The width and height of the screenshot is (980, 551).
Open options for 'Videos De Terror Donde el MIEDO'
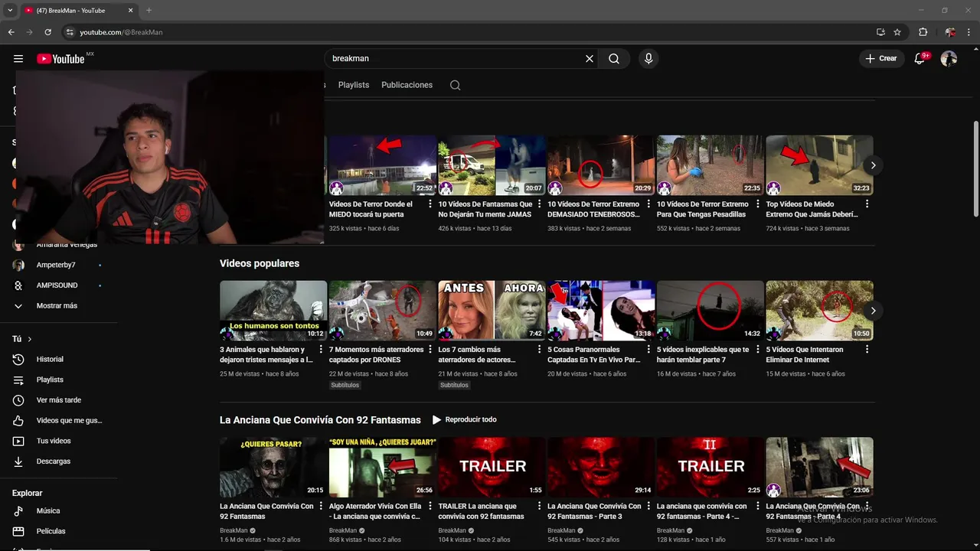point(430,204)
